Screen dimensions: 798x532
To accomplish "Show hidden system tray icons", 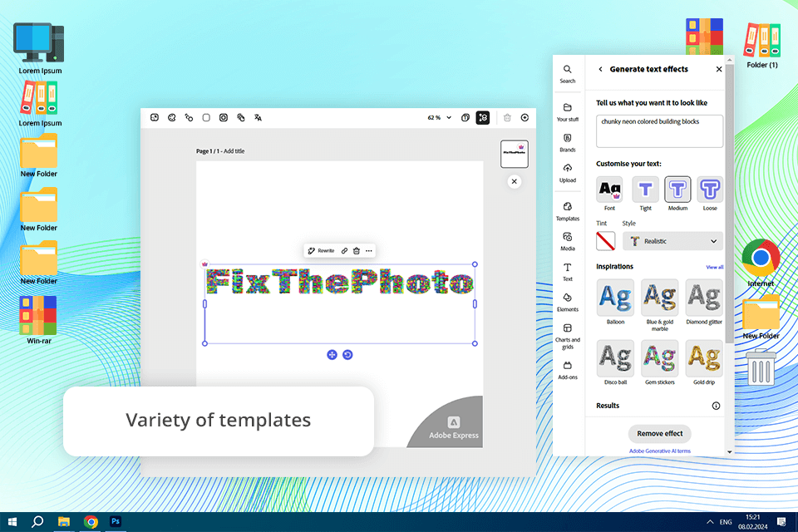I will point(710,522).
